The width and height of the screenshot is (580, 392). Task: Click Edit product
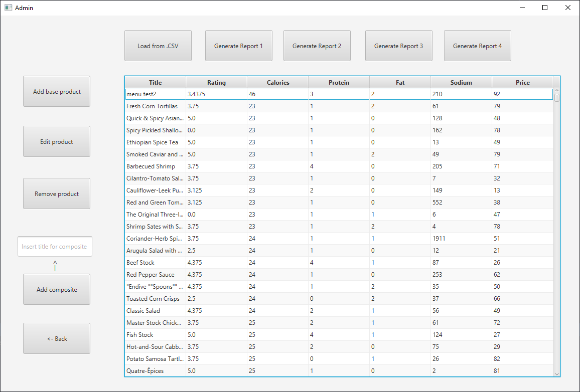coord(56,141)
